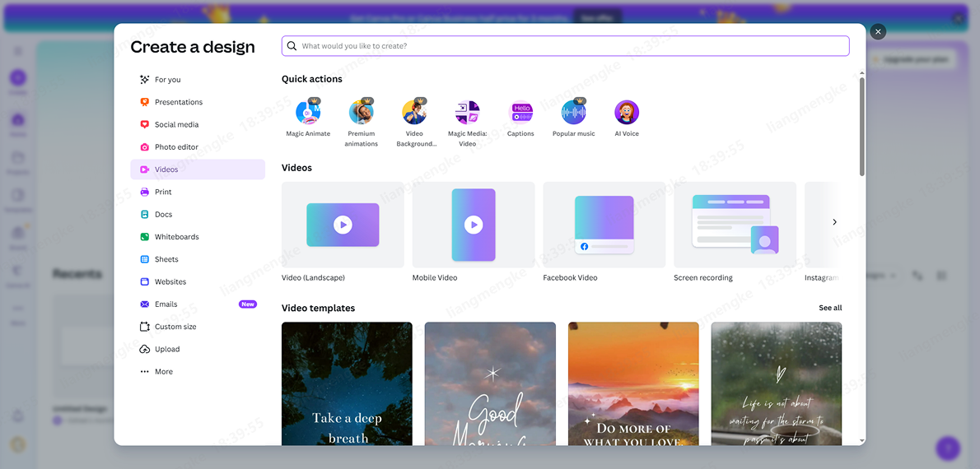Click the Custom size icon
Screen dimensions: 980x469
click(144, 327)
